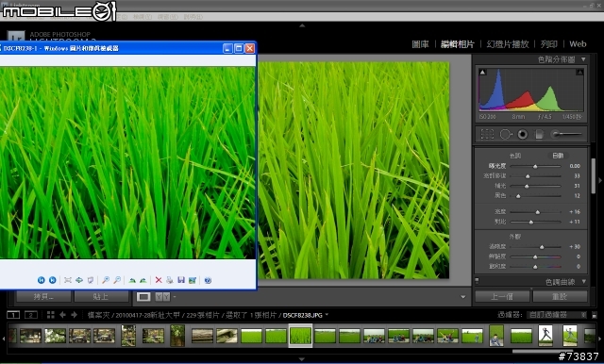Image resolution: width=604 pixels, height=364 pixels.
Task: Collapse right panel via side triangle
Action: tap(600, 180)
